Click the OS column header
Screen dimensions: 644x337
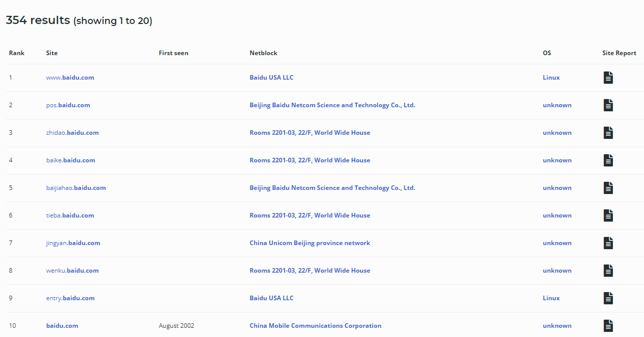coord(547,53)
